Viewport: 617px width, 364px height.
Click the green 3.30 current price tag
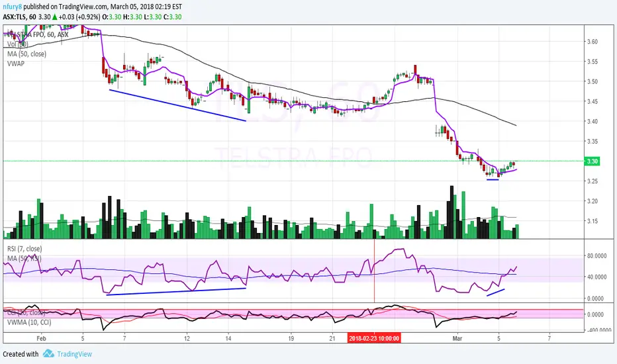(x=593, y=161)
